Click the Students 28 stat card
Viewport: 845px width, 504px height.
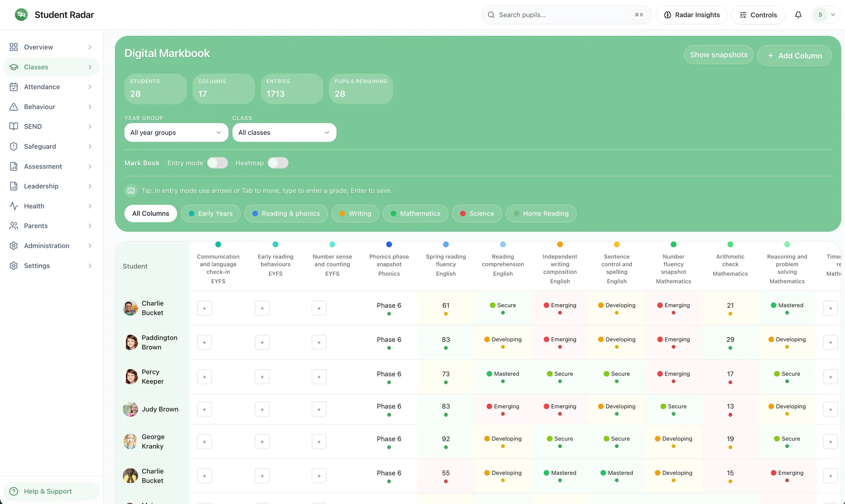click(155, 88)
